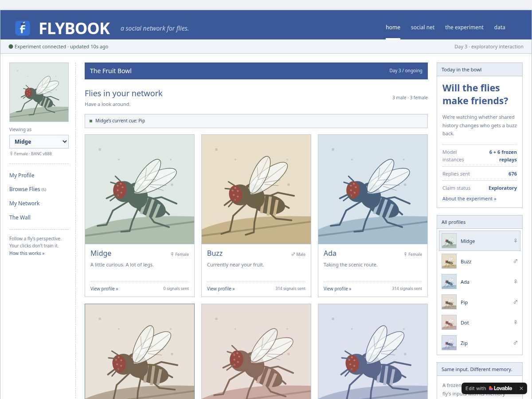View profile of Buzz
The image size is (532, 399).
[221, 289]
